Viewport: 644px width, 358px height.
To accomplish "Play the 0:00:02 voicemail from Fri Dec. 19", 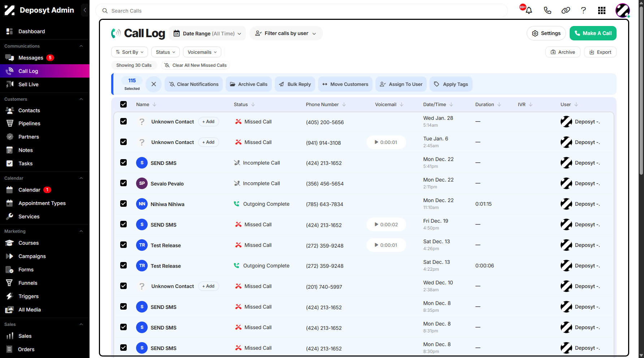I will coord(386,224).
